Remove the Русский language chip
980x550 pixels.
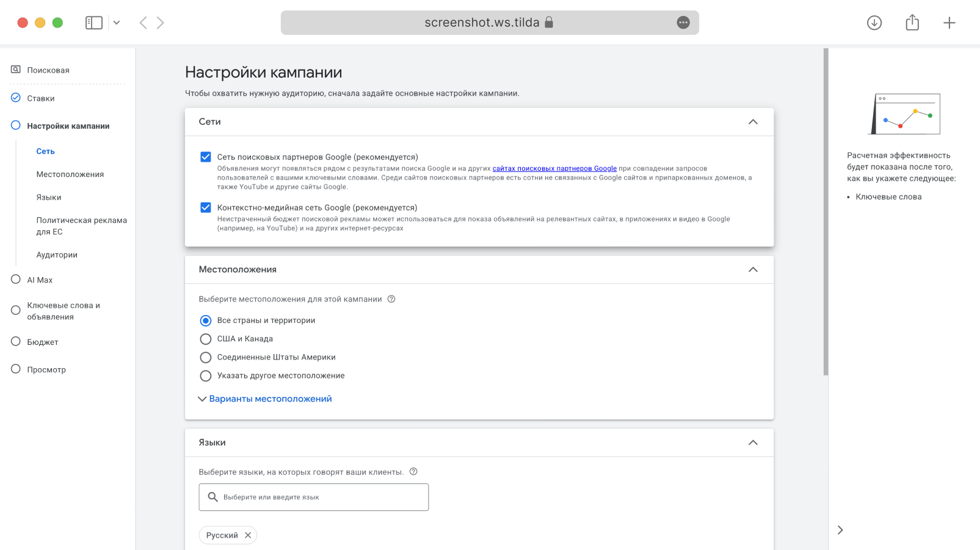point(248,535)
